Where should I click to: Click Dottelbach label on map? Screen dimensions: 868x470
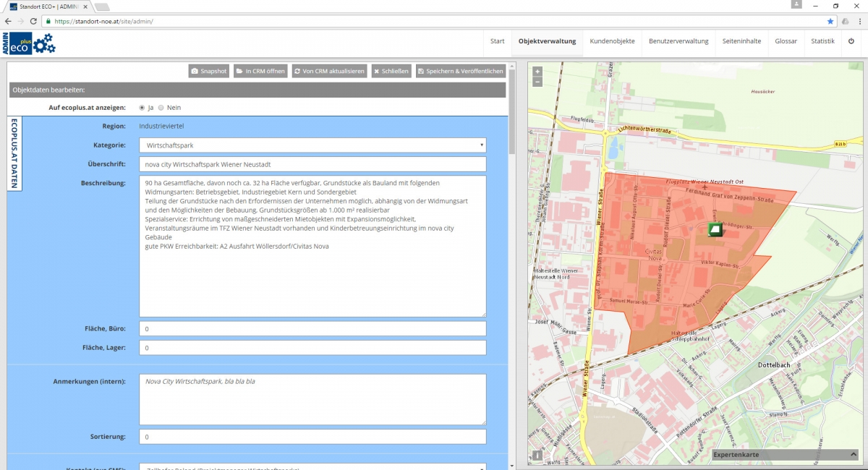click(774, 365)
